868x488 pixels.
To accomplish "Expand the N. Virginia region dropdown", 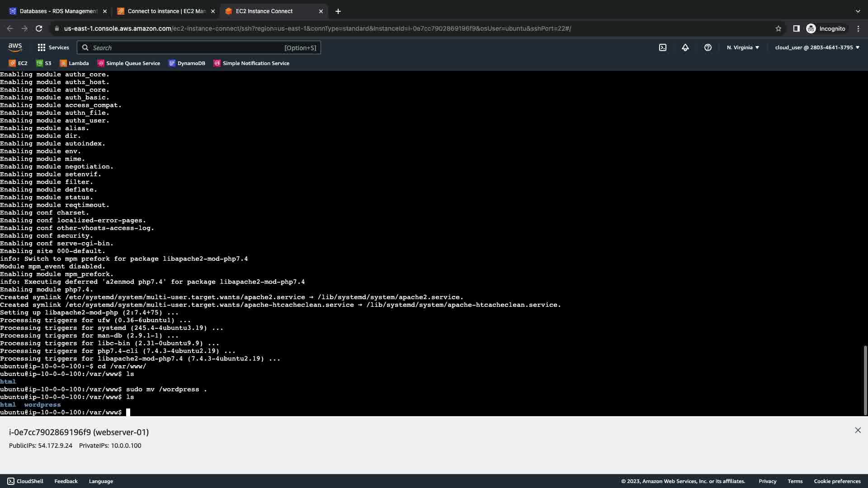I will click(x=743, y=47).
